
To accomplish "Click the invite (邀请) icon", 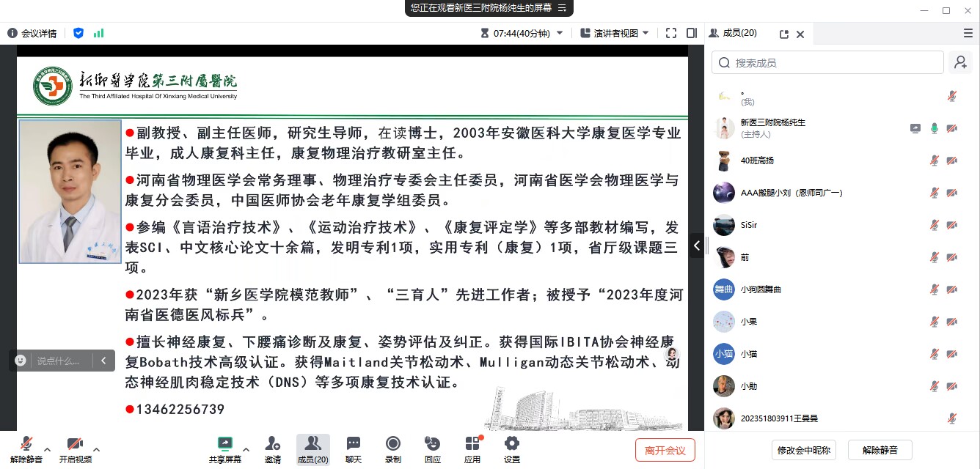I will point(273,448).
